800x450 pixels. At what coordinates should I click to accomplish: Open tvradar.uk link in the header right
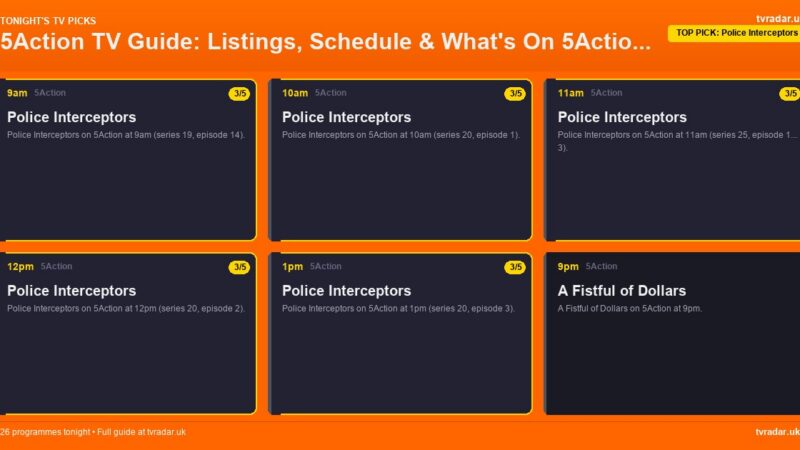pos(778,19)
